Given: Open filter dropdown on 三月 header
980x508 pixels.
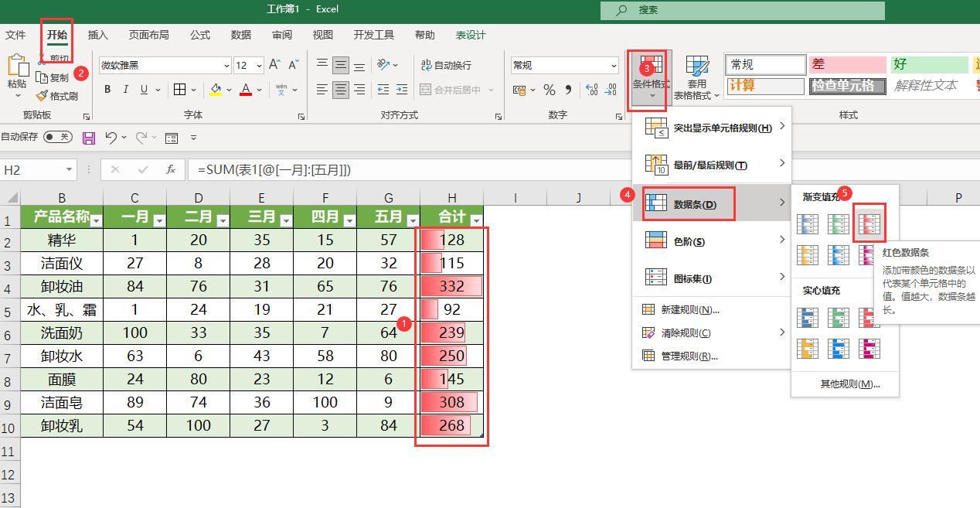Looking at the screenshot, I should (x=286, y=220).
